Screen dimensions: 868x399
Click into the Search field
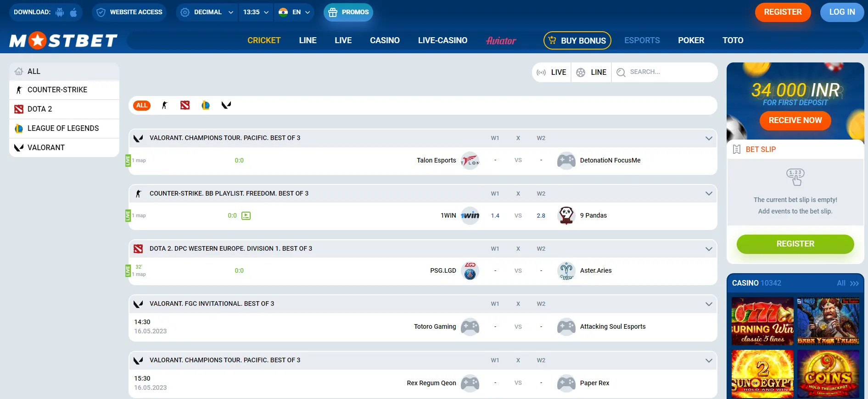pos(664,73)
